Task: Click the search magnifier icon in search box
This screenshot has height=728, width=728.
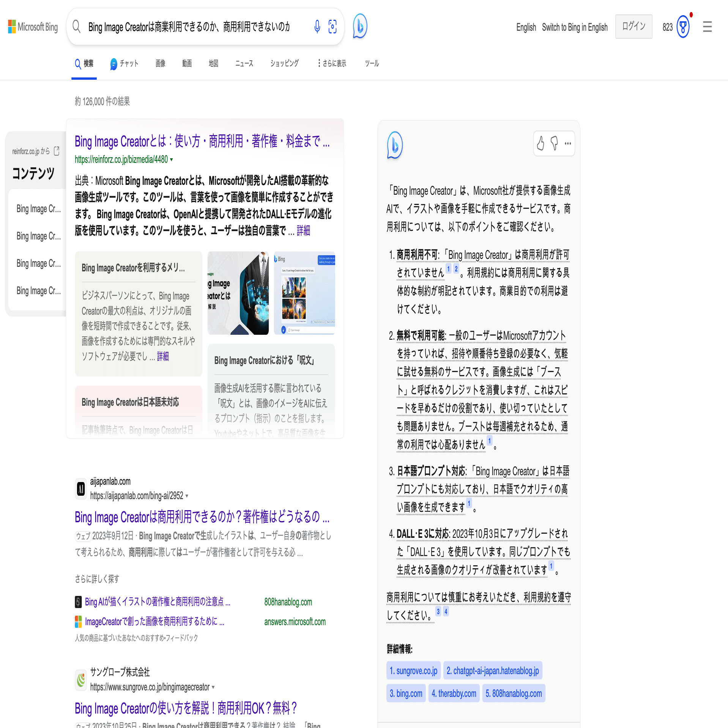Action: [x=77, y=27]
